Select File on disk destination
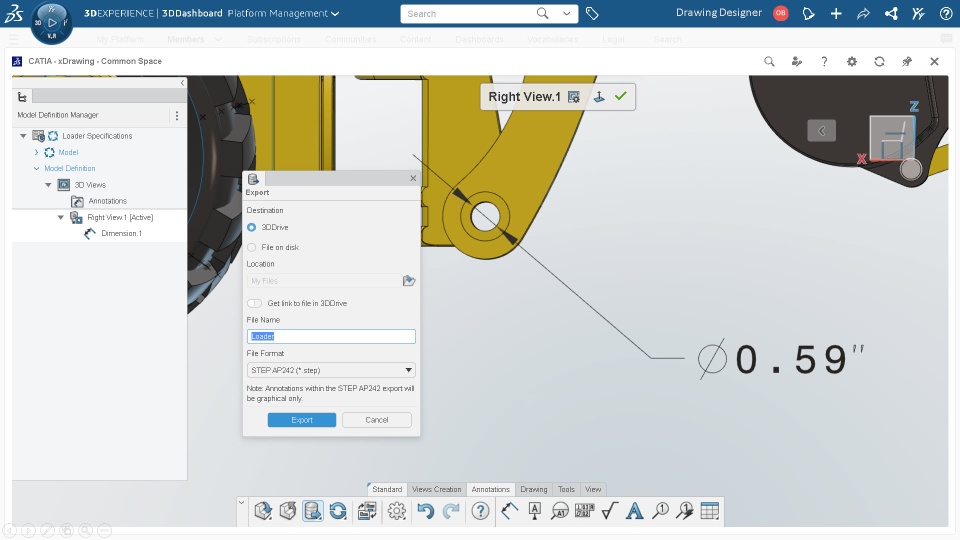 click(x=252, y=247)
